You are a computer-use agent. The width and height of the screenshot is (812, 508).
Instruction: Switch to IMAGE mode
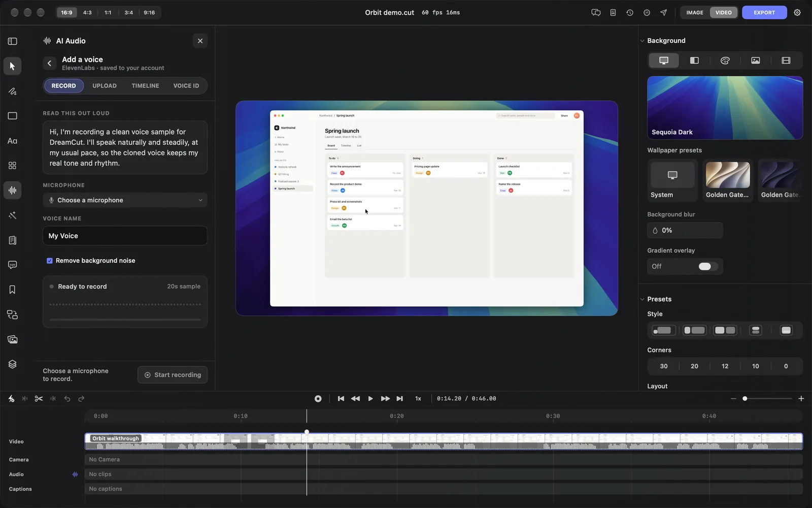[x=695, y=13]
